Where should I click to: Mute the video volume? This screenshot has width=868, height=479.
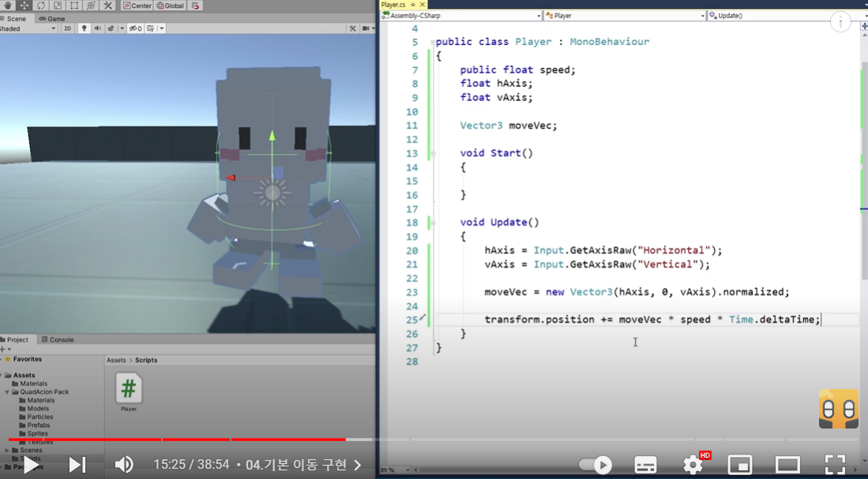pos(124,465)
